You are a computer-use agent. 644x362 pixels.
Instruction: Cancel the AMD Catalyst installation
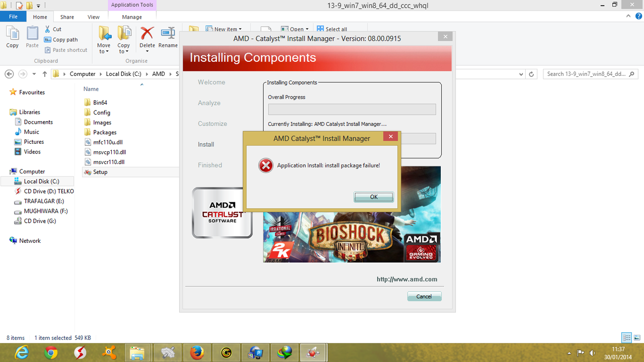tap(424, 297)
